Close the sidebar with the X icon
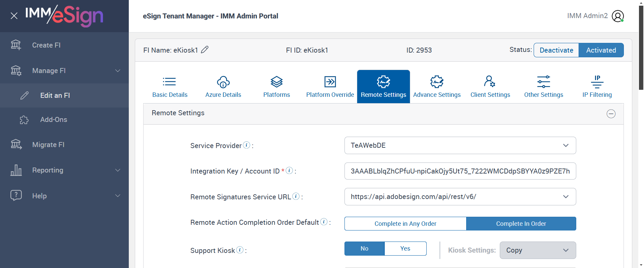 [14, 16]
